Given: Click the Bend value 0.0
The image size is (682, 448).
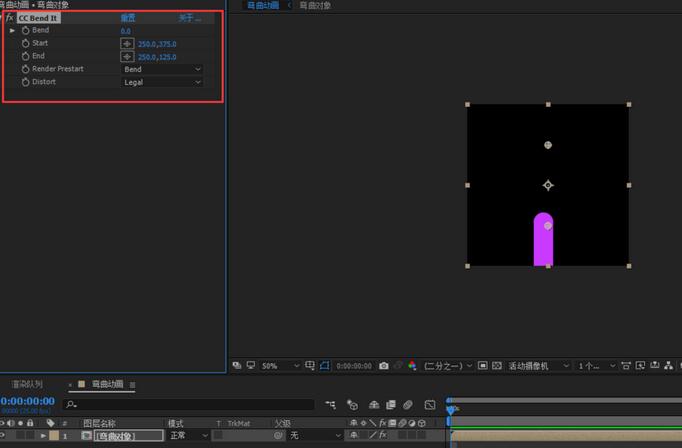Looking at the screenshot, I should pos(126,31).
